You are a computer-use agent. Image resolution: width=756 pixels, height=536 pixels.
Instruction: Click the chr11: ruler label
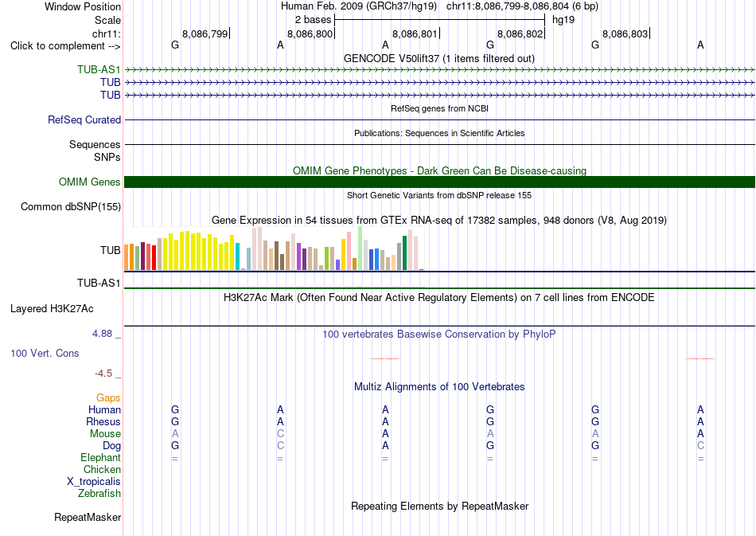click(106, 33)
